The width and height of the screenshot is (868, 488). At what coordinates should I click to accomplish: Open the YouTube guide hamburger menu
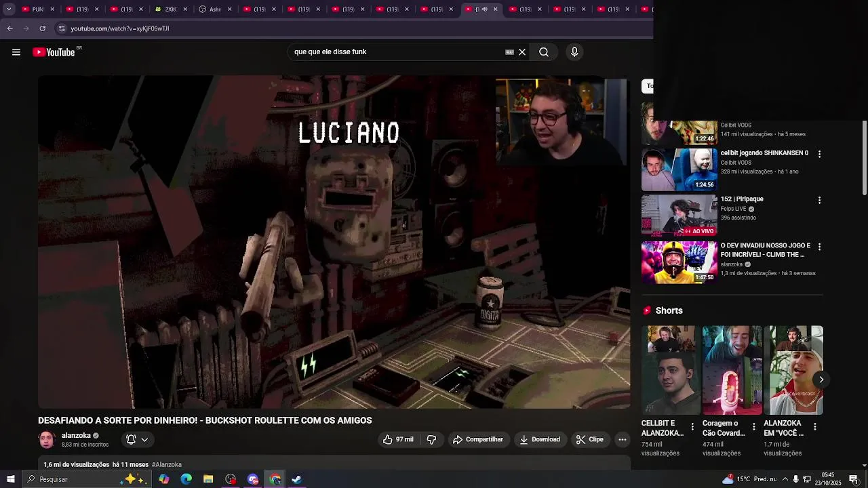(x=16, y=52)
